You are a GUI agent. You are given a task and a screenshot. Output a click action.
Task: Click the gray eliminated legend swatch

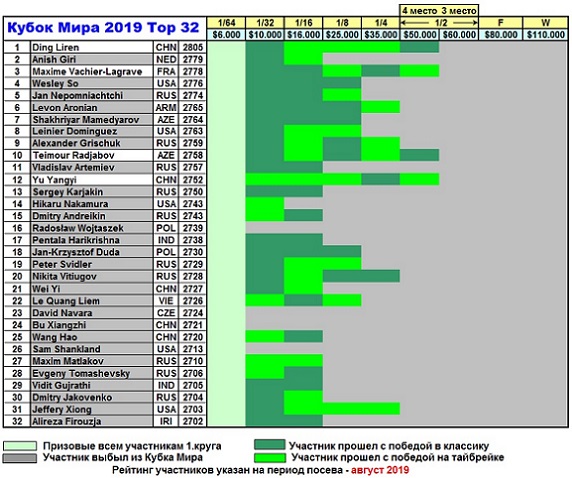click(x=20, y=458)
